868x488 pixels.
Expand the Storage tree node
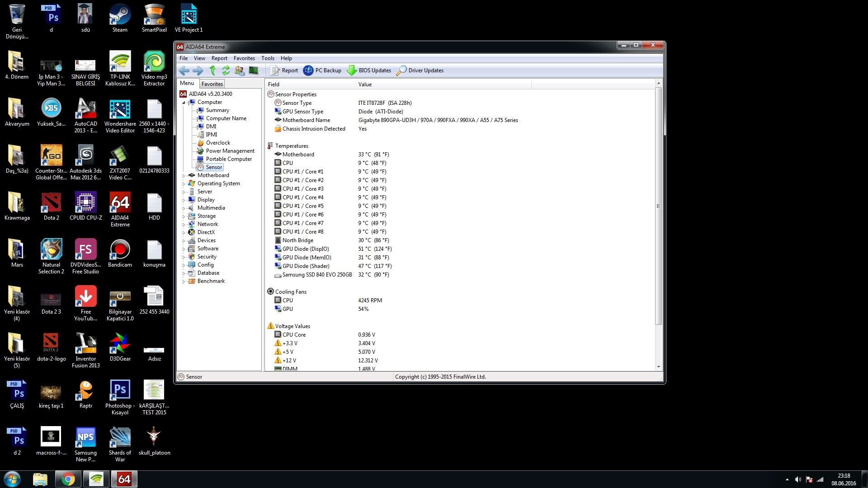click(184, 216)
